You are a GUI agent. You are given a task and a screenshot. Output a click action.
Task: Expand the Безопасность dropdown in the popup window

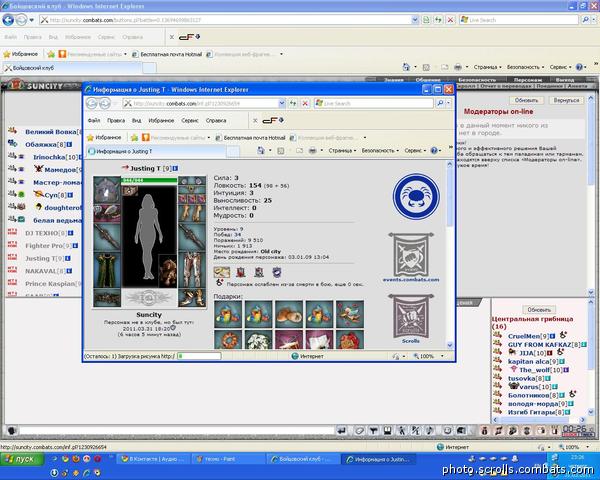point(380,150)
